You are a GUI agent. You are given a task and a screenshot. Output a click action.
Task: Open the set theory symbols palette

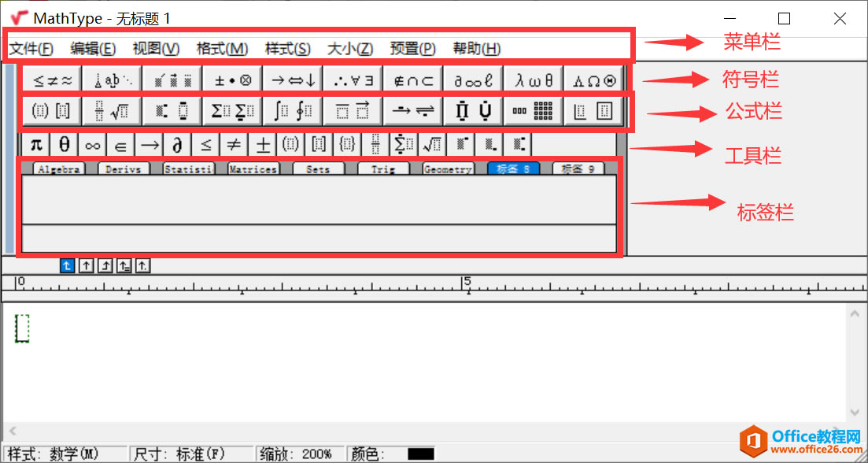(x=412, y=79)
